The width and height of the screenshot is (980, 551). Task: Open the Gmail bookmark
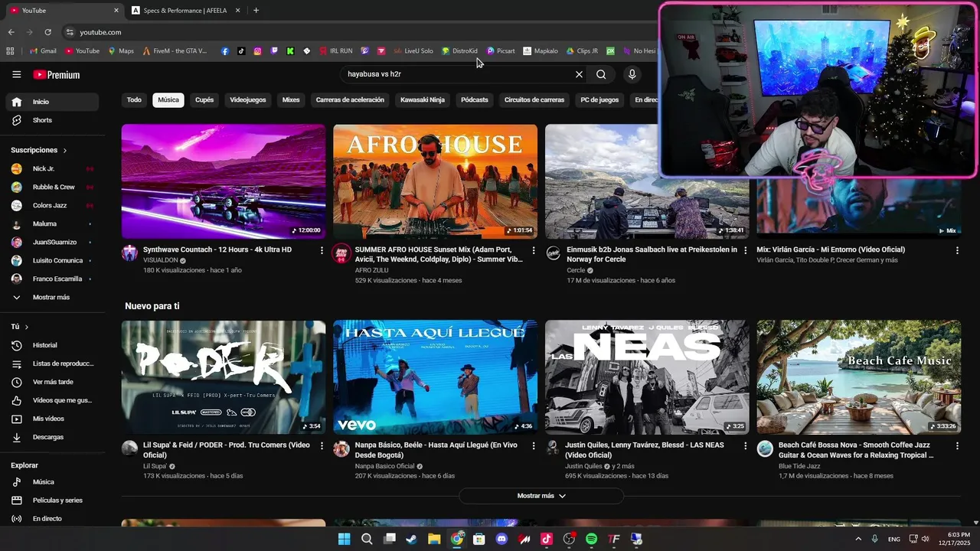[x=43, y=51]
